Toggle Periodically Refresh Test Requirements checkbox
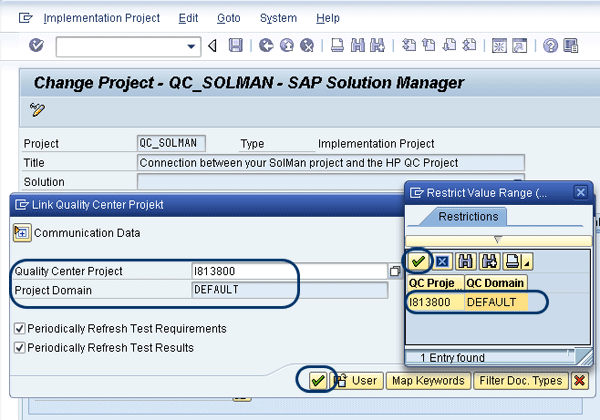This screenshot has height=420, width=600. coord(20,329)
